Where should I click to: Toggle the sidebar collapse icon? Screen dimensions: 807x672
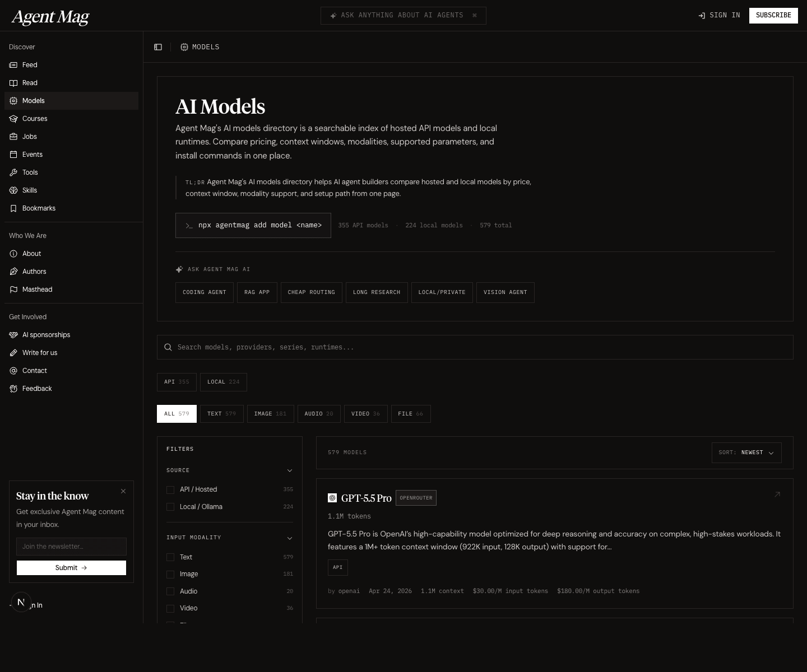(x=158, y=47)
